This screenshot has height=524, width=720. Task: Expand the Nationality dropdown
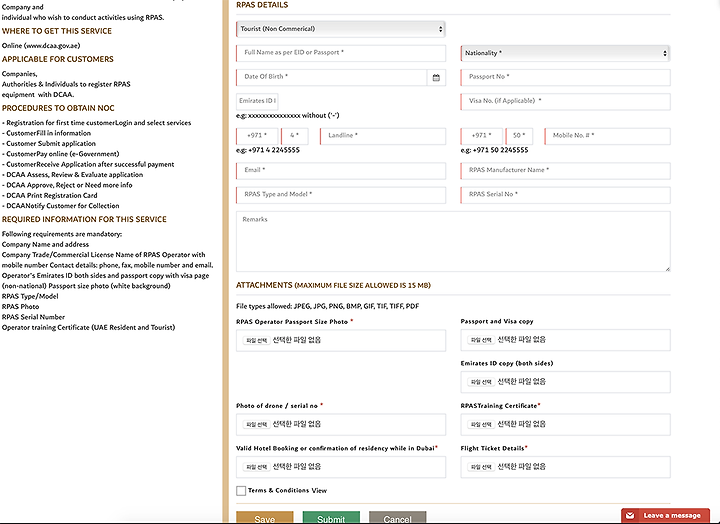565,53
